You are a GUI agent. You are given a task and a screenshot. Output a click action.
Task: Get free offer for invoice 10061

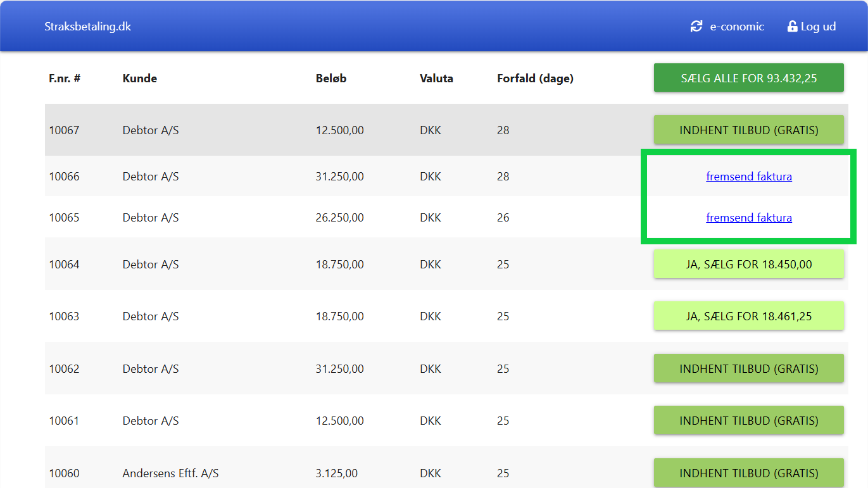tap(748, 420)
